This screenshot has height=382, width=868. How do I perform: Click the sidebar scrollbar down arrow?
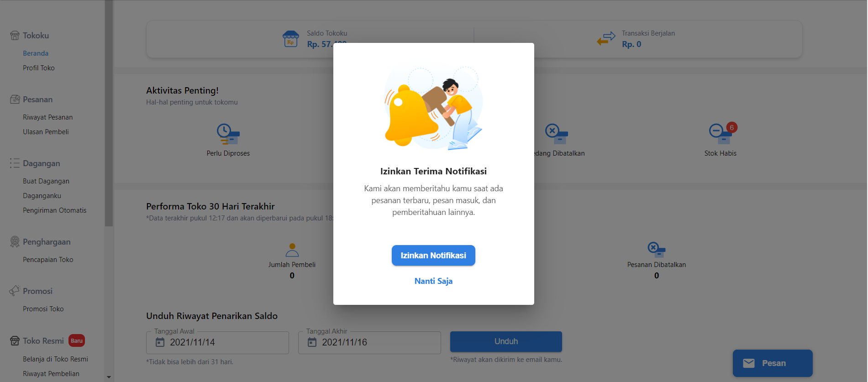point(109,377)
